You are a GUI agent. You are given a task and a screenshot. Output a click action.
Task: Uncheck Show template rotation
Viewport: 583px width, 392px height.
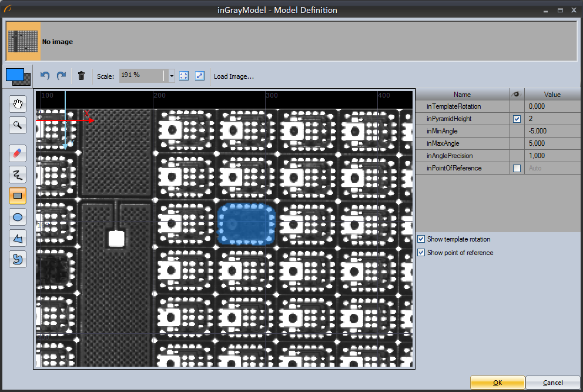[x=421, y=239]
